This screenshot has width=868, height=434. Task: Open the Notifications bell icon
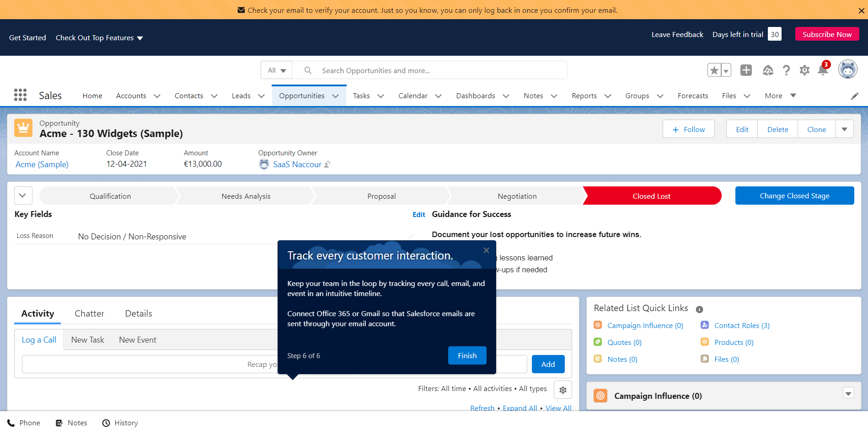pyautogui.click(x=823, y=70)
